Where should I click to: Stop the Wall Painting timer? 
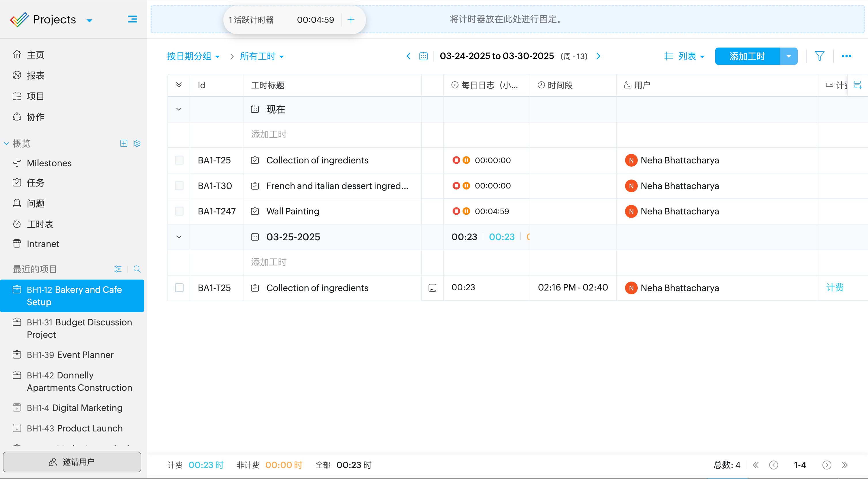tap(456, 211)
